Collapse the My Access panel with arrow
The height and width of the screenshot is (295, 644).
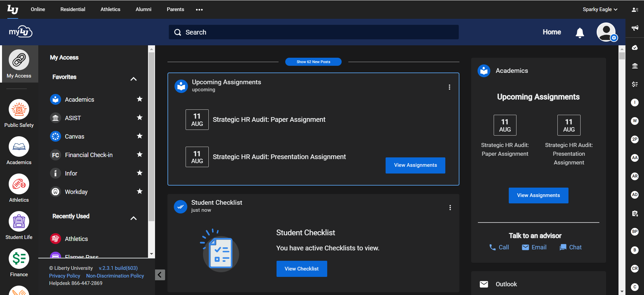(x=160, y=275)
